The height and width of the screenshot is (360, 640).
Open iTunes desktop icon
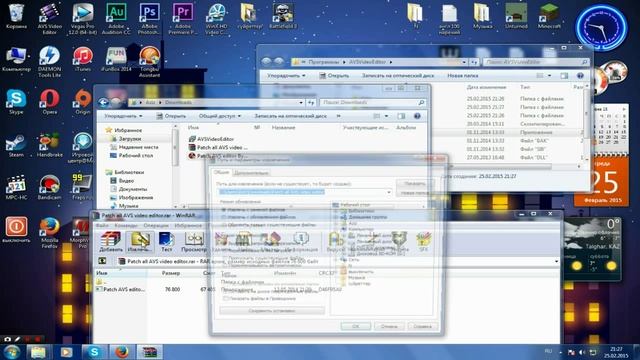83,59
